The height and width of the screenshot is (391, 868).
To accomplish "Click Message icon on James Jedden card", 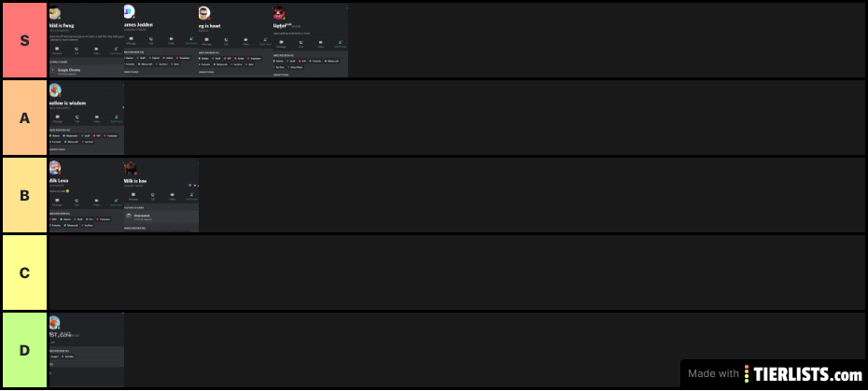I will point(132,40).
